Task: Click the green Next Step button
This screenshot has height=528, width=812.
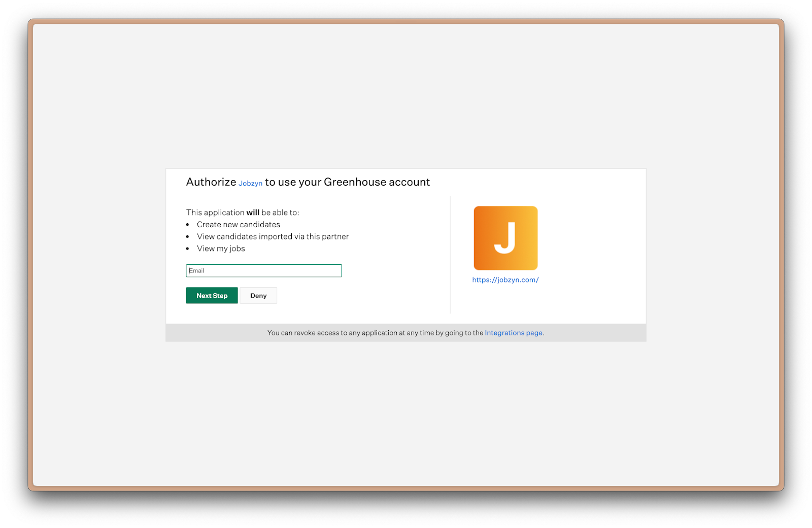Action: pyautogui.click(x=212, y=296)
